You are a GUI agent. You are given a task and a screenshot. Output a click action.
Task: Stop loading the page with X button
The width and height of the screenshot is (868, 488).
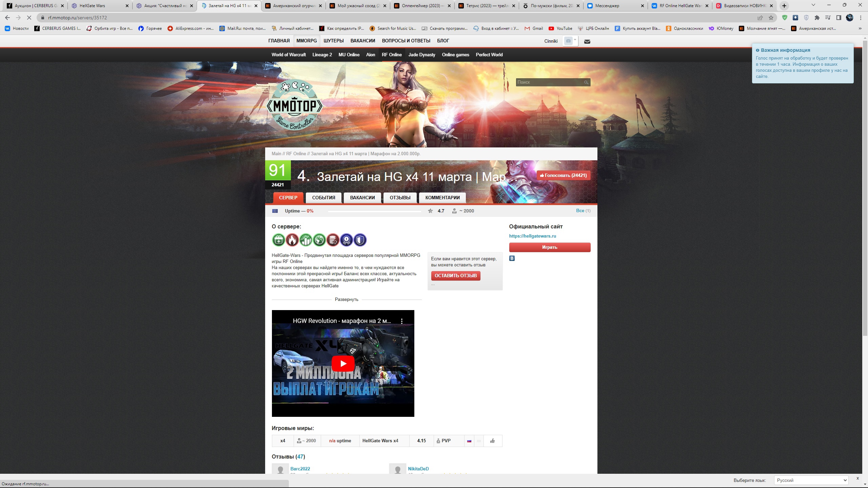[x=29, y=18]
